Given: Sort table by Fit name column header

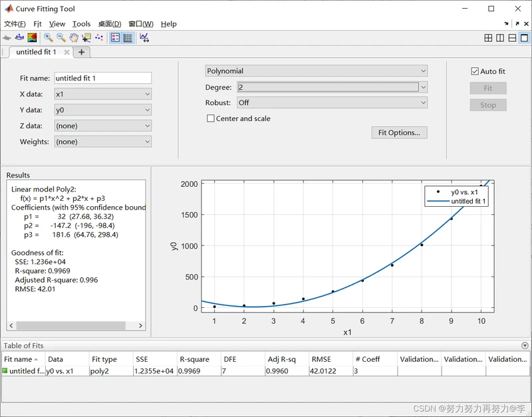Looking at the screenshot, I should tap(23, 359).
